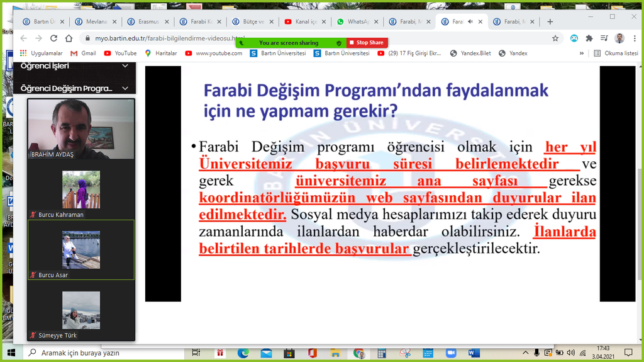
Task: Open the www.youtube.com bookmark
Action: (214, 53)
